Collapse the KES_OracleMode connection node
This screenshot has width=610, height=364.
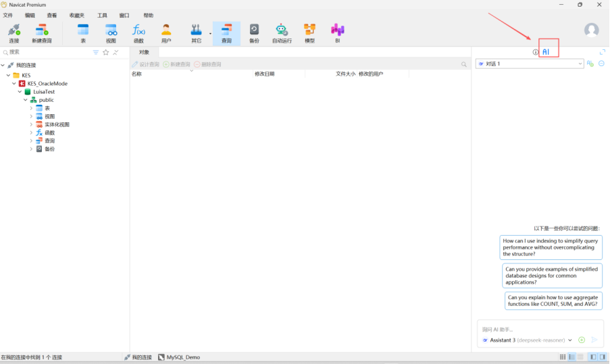[x=14, y=84]
